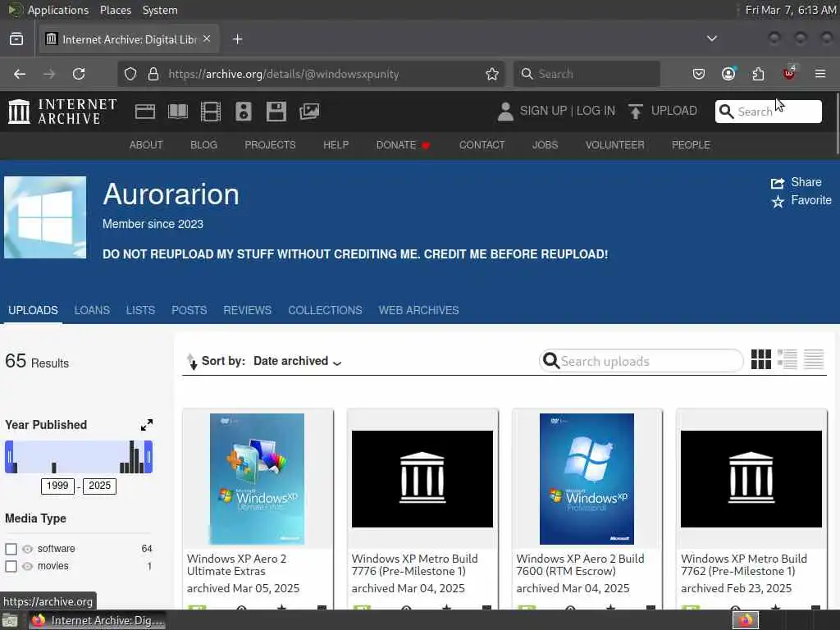Switch to extended list view

pos(787,359)
